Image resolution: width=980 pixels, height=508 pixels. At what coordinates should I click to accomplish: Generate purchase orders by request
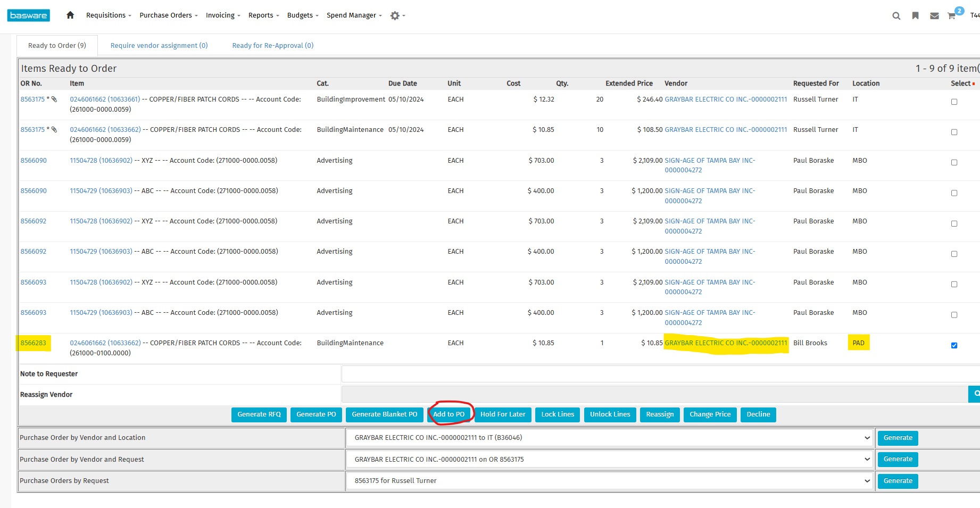click(898, 481)
